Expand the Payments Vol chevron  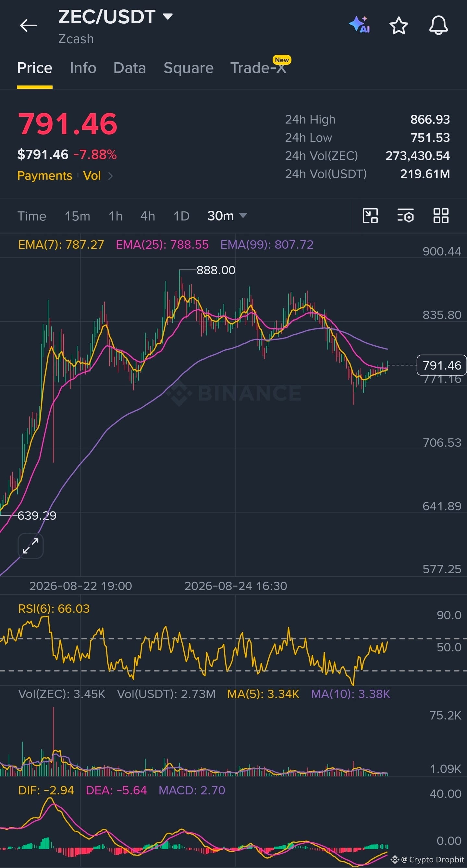click(110, 176)
